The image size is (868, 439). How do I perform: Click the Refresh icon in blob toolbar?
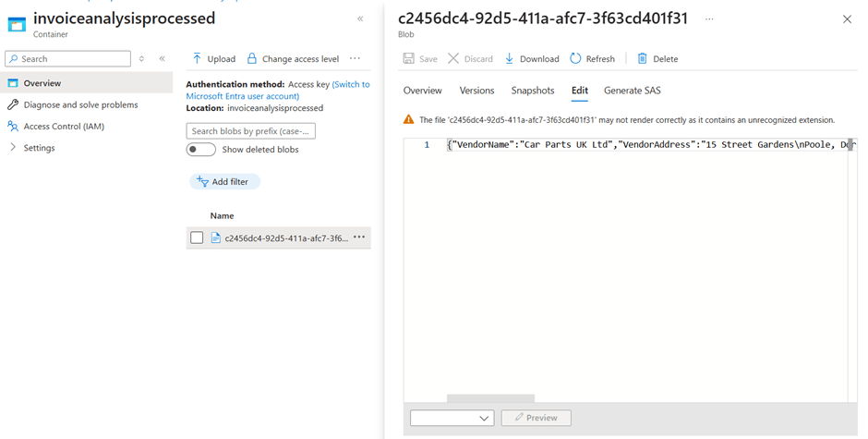575,58
